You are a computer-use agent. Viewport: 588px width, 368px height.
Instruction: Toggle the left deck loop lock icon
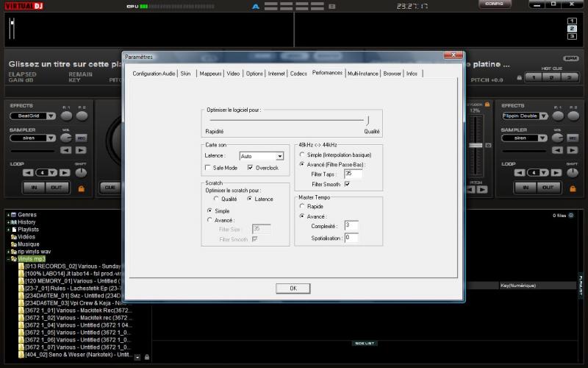[x=81, y=188]
